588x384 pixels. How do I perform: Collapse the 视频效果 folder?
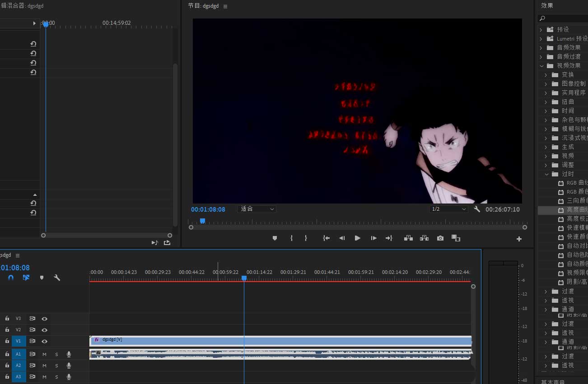pyautogui.click(x=541, y=65)
